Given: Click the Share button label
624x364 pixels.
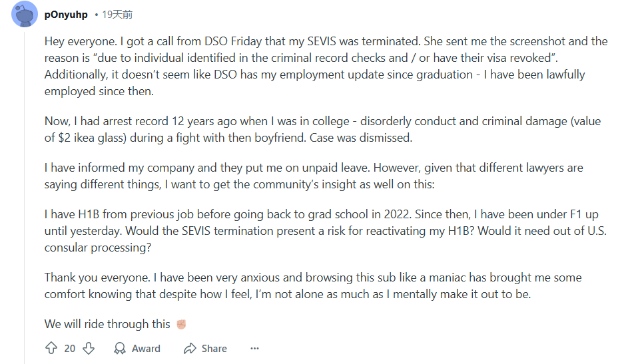Looking at the screenshot, I should (x=214, y=348).
